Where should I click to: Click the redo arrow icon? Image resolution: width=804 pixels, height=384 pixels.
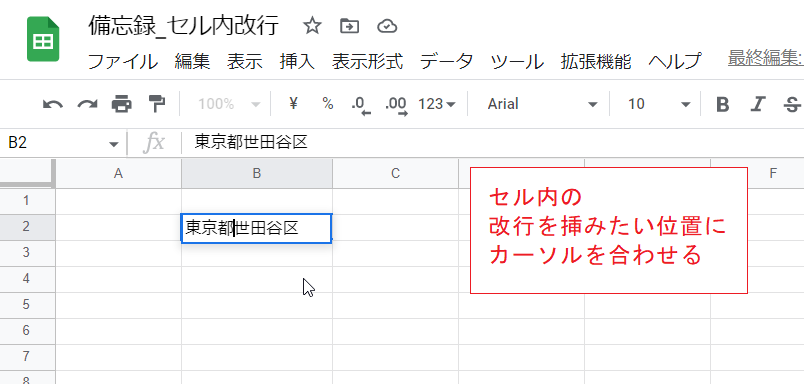pyautogui.click(x=87, y=105)
